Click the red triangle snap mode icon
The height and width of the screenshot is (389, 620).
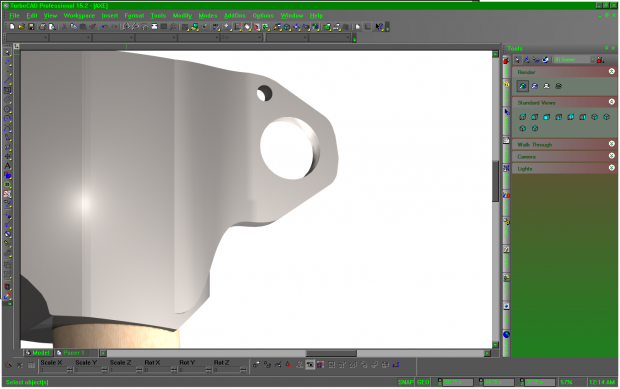click(288, 365)
